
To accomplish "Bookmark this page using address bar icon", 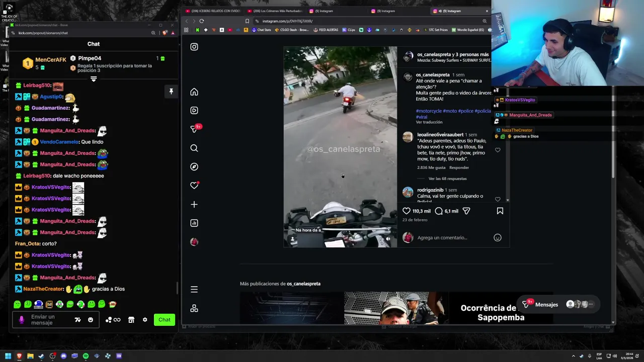I will 247,21.
